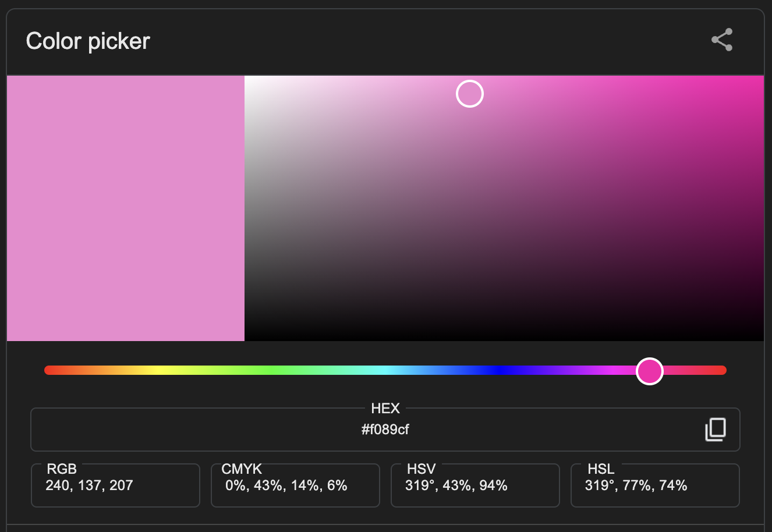
Task: Click the HSL label
Action: click(601, 469)
